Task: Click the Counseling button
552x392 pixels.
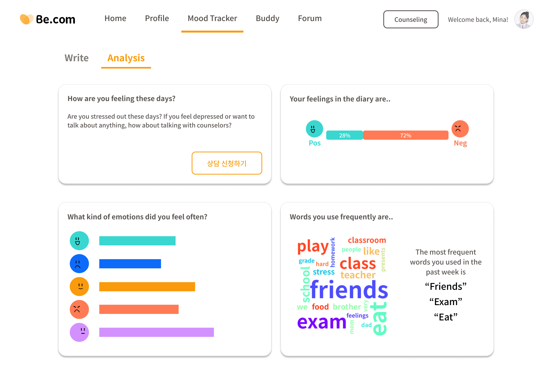Action: coord(411,19)
